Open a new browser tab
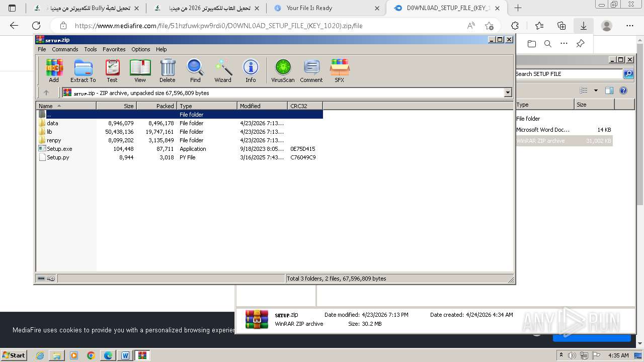The height and width of the screenshot is (362, 644). [x=518, y=8]
